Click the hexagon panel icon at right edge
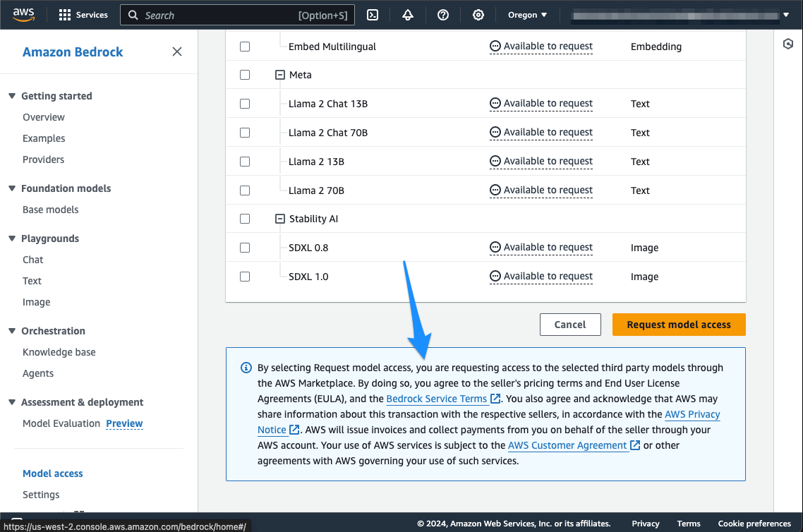Image resolution: width=803 pixels, height=532 pixels. [x=788, y=44]
